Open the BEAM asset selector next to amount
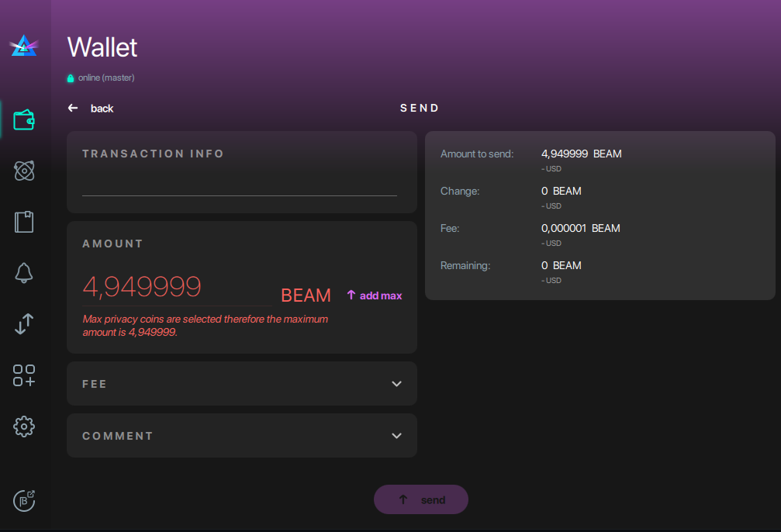Viewport: 781px width, 532px height. (306, 295)
